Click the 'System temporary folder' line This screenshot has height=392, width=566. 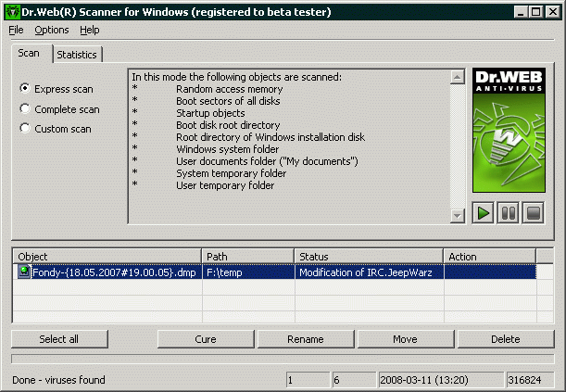point(231,173)
